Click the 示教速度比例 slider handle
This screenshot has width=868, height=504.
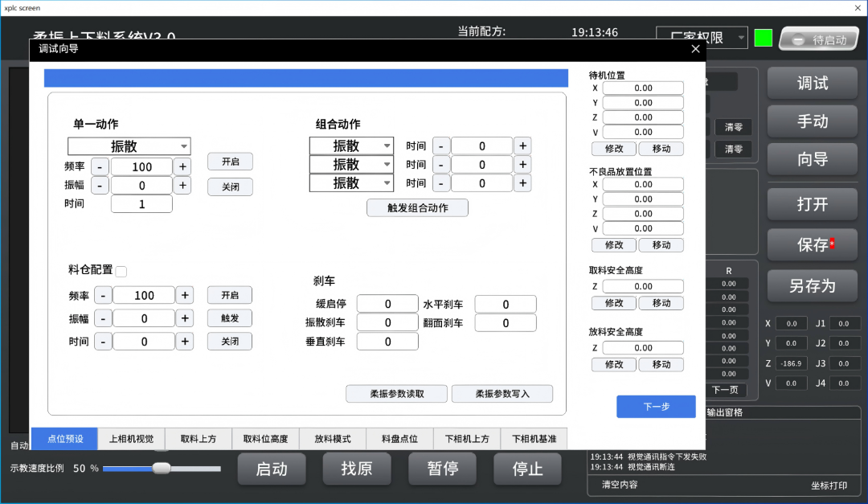tap(162, 469)
